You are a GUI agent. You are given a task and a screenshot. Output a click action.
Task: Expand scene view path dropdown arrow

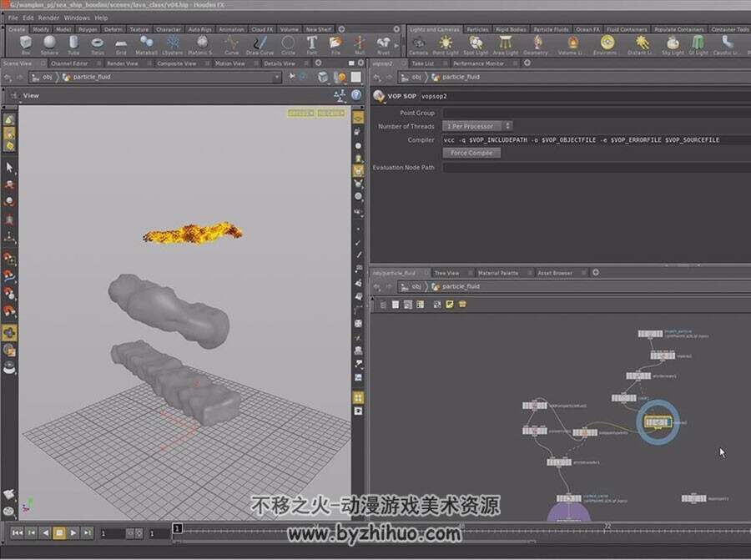click(x=276, y=77)
